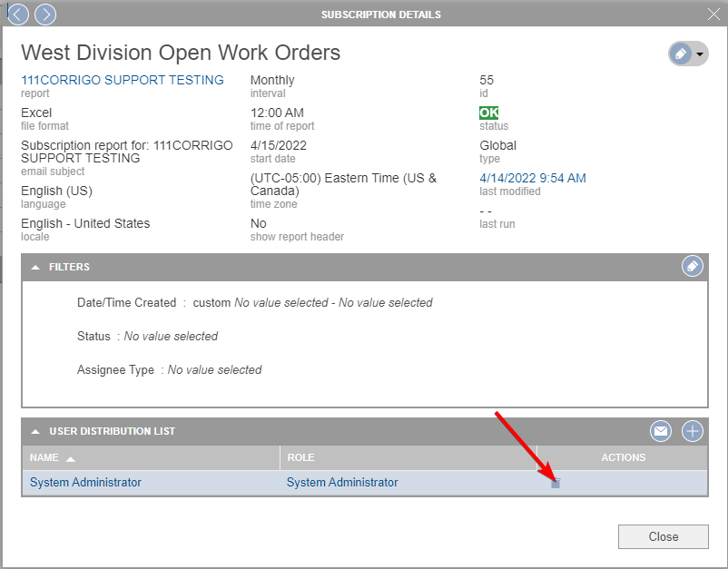Collapse the Filters section triangle
Viewport: 728px width, 569px height.
click(x=35, y=268)
